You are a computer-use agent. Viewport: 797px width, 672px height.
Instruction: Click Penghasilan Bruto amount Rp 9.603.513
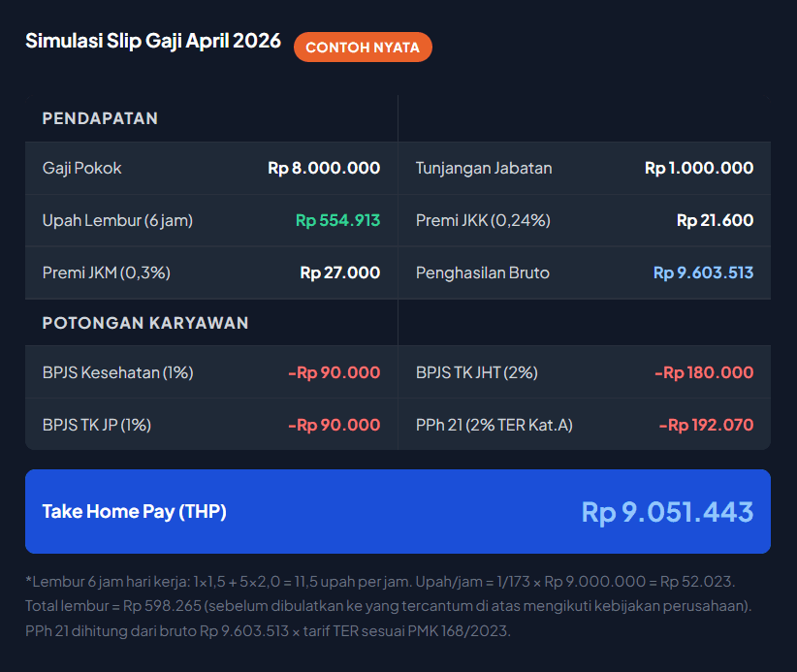coord(703,272)
